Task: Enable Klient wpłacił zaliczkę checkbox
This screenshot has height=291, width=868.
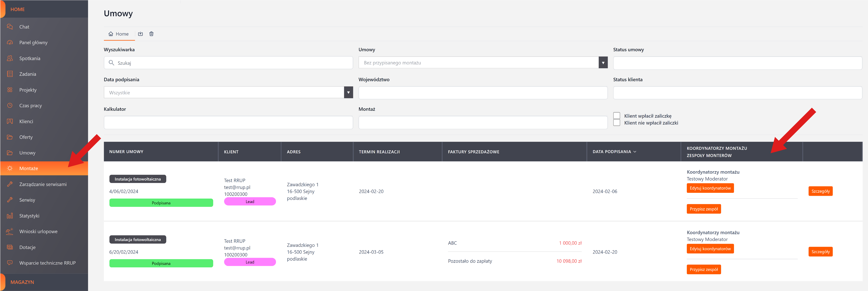Action: (617, 116)
